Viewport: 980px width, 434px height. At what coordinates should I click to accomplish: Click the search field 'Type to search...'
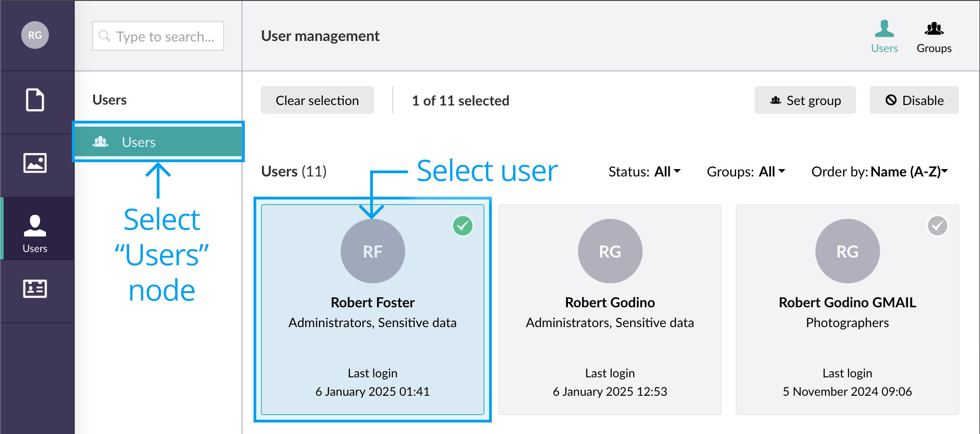158,36
